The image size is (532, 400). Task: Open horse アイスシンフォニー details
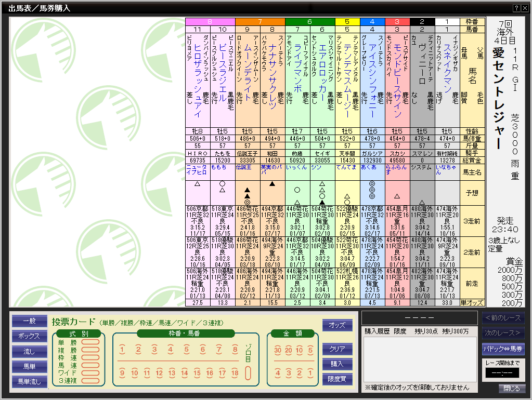point(372,81)
